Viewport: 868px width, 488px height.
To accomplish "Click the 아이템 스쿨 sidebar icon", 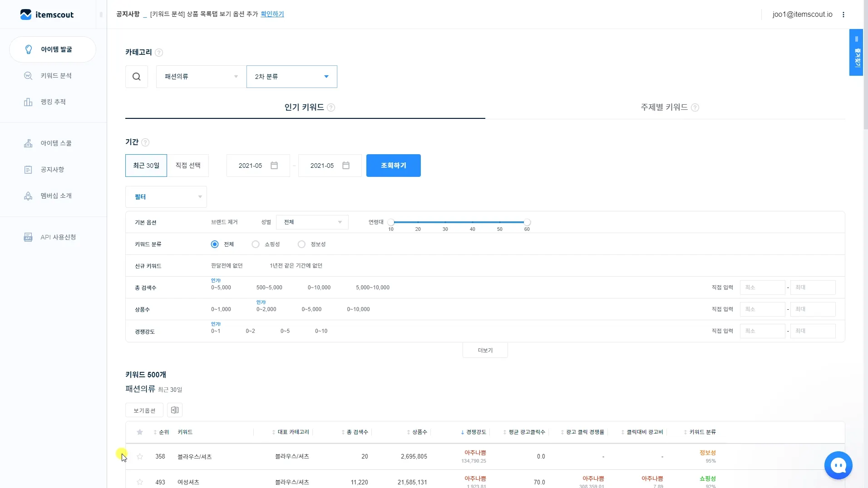I will [28, 143].
